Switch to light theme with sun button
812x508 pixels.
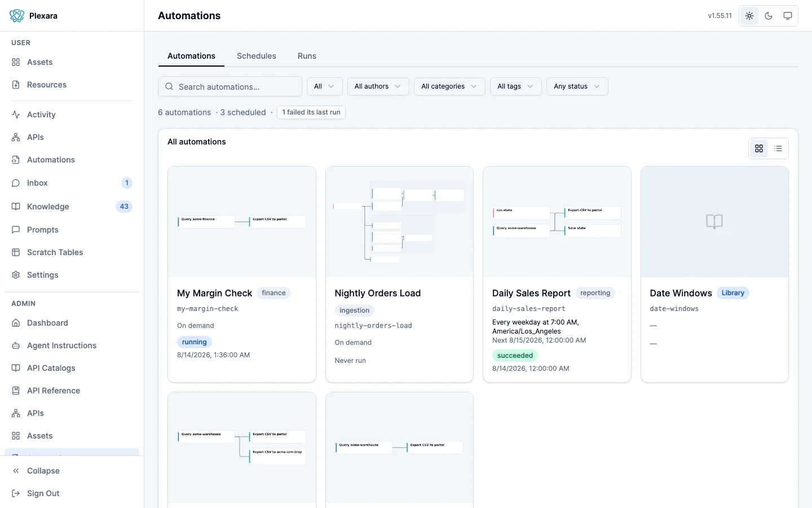coord(749,16)
